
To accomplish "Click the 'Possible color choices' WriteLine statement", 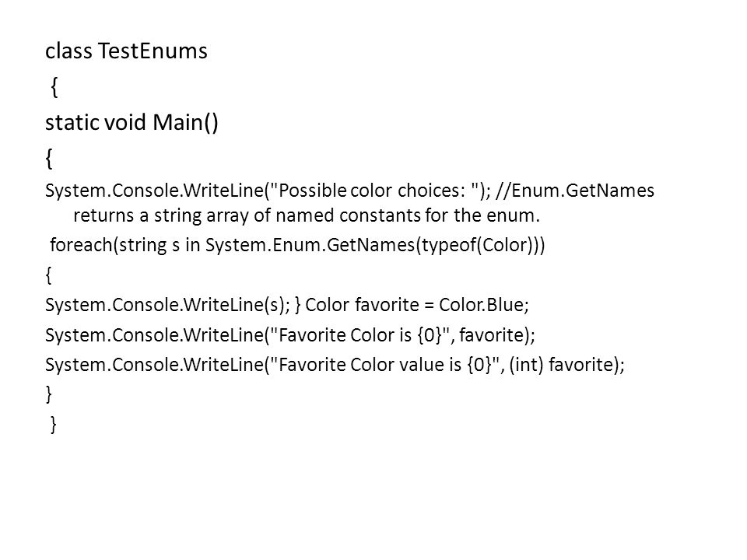I will pyautogui.click(x=268, y=191).
